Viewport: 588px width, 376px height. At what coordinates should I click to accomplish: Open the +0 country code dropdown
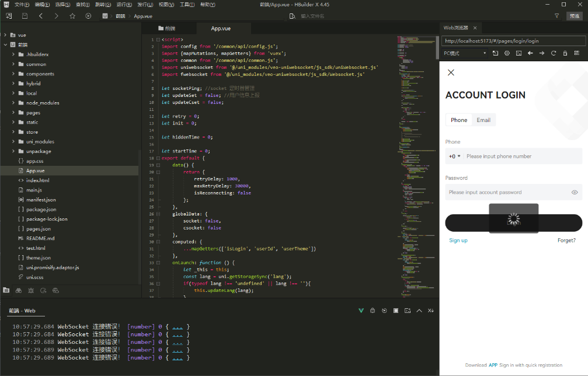point(454,156)
